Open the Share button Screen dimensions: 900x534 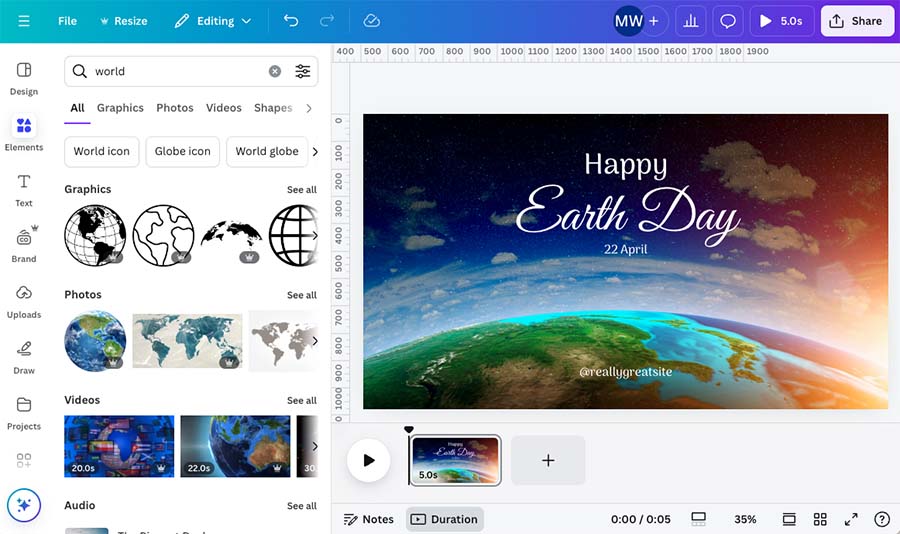(857, 21)
